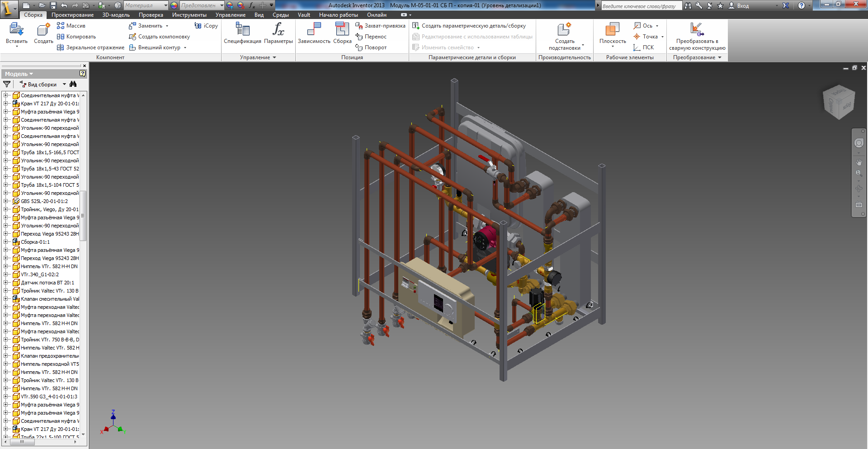Click the keyword search input field
This screenshot has width=868, height=449.
click(641, 6)
